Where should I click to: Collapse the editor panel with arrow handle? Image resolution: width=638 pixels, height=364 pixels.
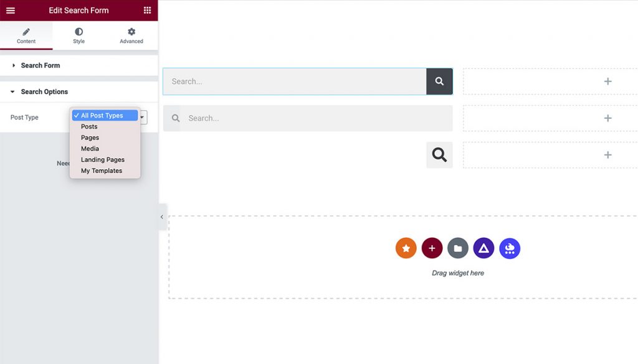162,217
